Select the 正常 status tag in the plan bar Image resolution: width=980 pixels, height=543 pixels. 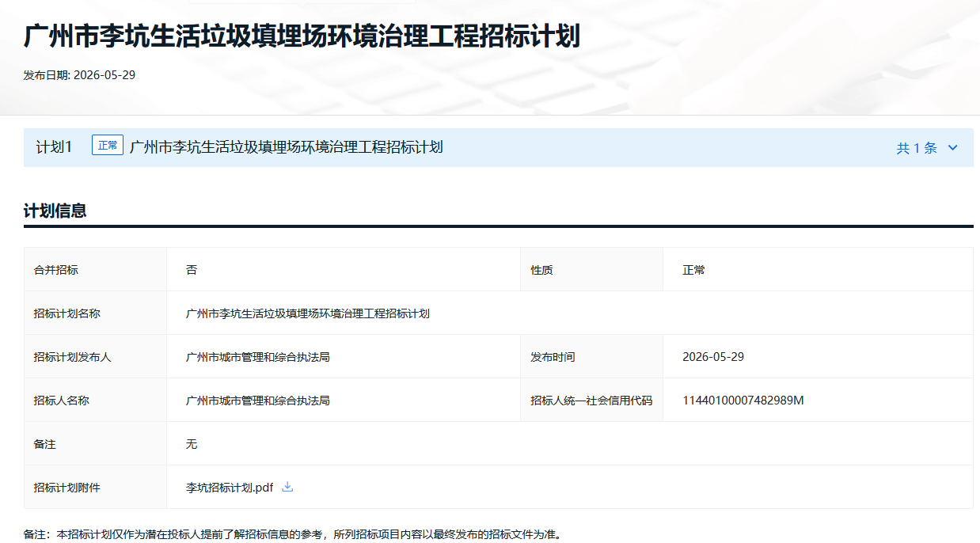click(108, 146)
